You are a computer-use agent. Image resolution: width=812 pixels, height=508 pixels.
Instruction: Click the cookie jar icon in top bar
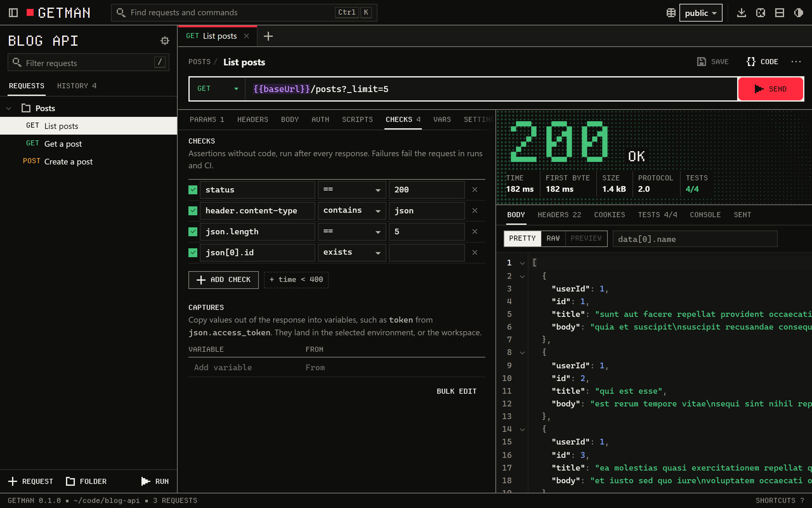coord(760,13)
